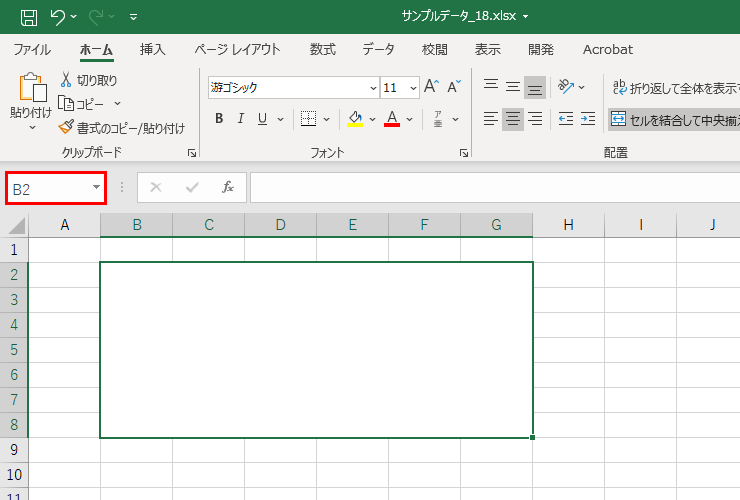The height and width of the screenshot is (500, 740).
Task: Click 書式のコピー/貼り付け format painter
Action: [x=122, y=127]
